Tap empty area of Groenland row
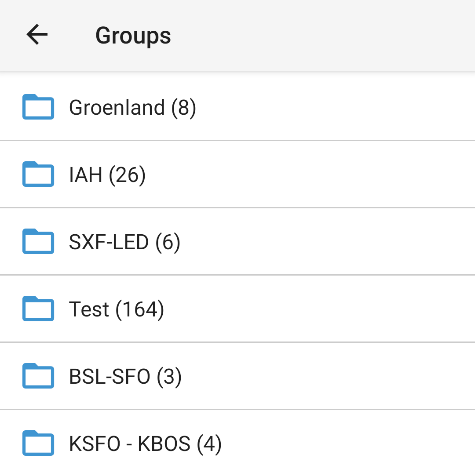This screenshot has height=476, width=475. click(334, 107)
